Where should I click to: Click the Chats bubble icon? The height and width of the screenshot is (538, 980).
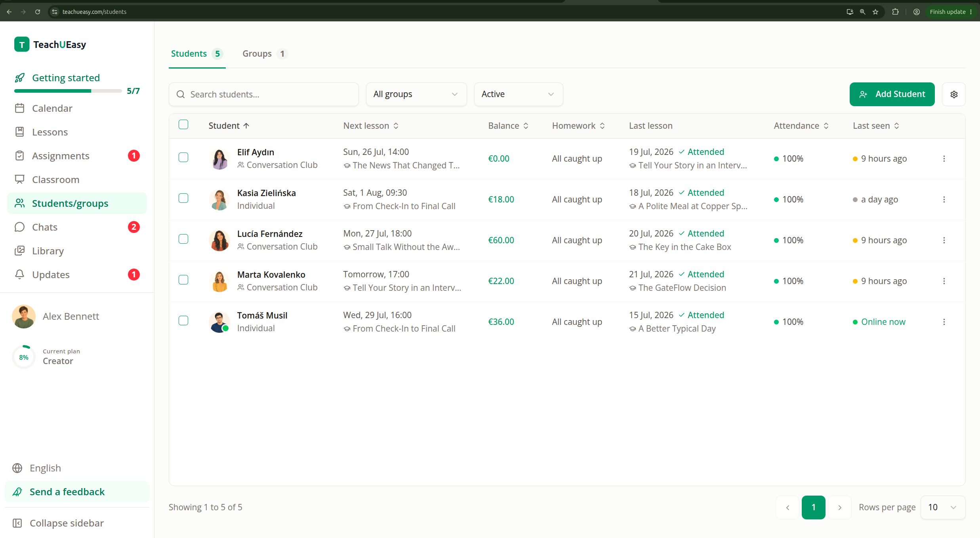pyautogui.click(x=19, y=227)
